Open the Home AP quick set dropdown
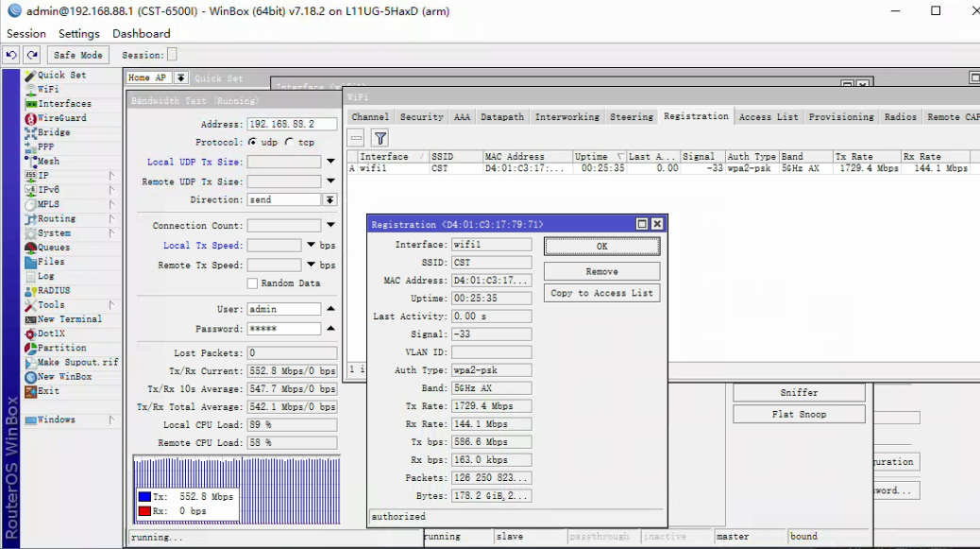 coord(181,78)
